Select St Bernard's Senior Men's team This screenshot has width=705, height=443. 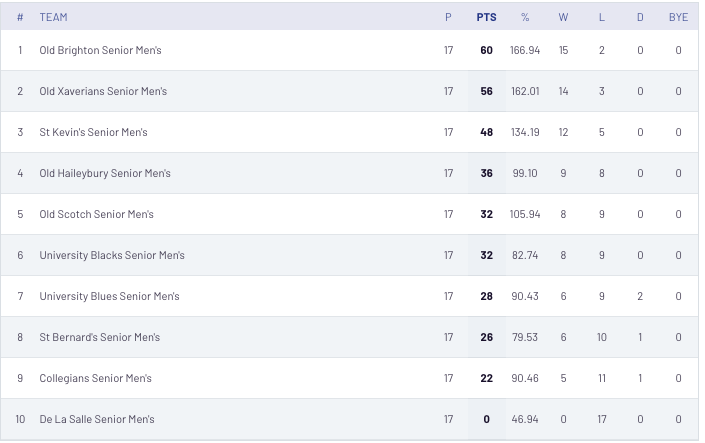click(x=99, y=337)
